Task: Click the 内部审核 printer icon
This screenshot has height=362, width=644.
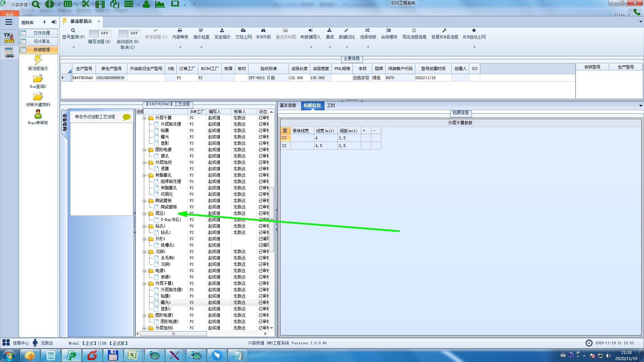Action: coord(180,31)
